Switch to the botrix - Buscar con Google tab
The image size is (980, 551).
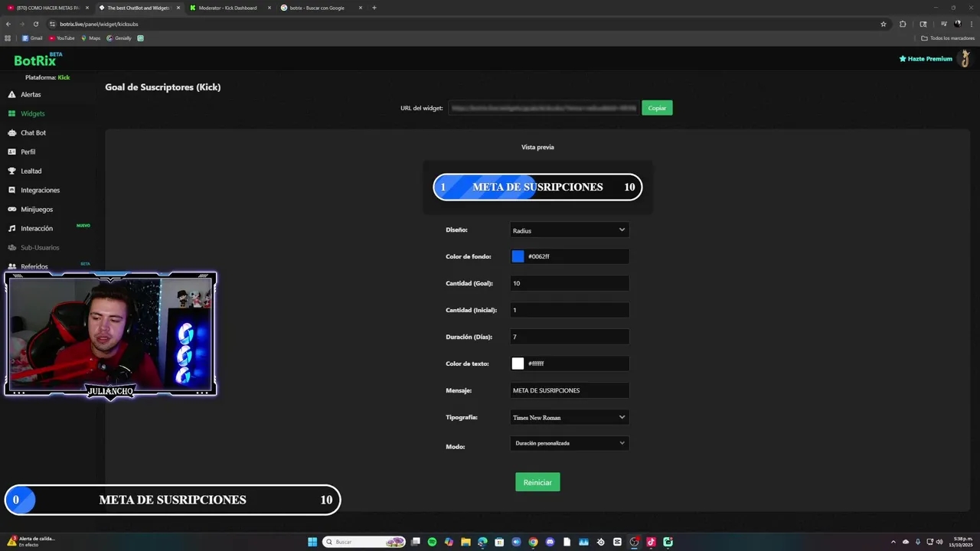pos(322,8)
